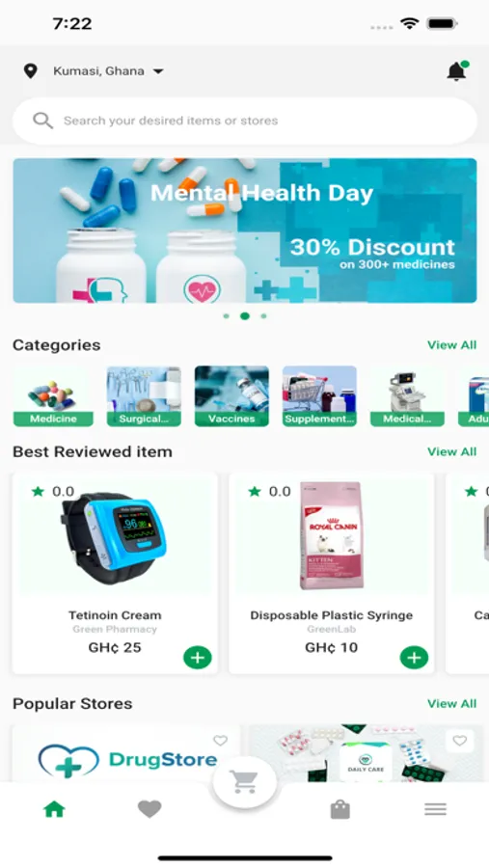The height and width of the screenshot is (868, 489).
Task: Tap the search magnifier icon
Action: pos(42,121)
